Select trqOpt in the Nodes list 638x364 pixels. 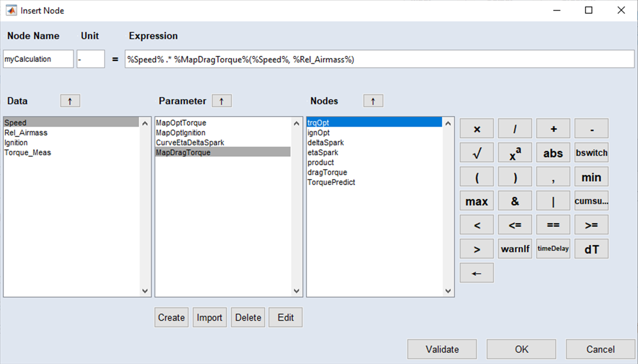(x=374, y=123)
